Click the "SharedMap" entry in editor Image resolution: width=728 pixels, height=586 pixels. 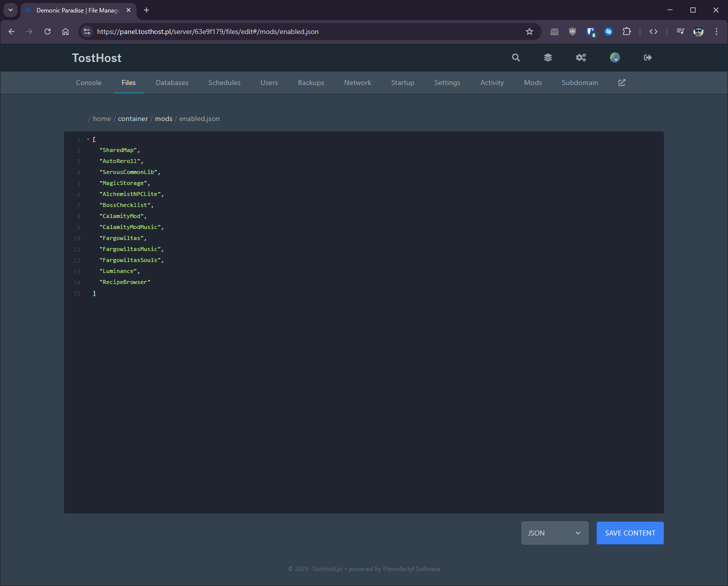pyautogui.click(x=118, y=150)
